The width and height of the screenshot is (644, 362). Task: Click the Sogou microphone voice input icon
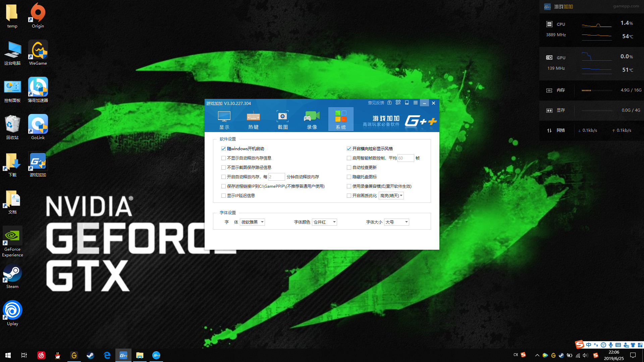pos(611,345)
